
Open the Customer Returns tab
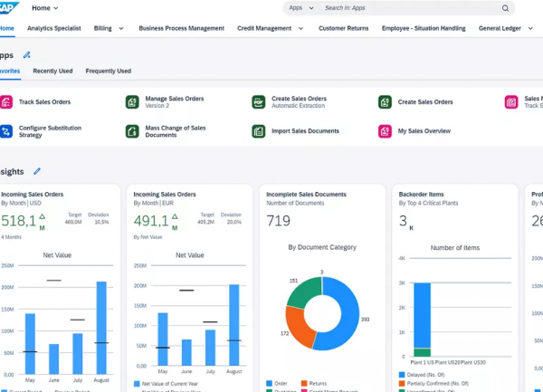344,28
